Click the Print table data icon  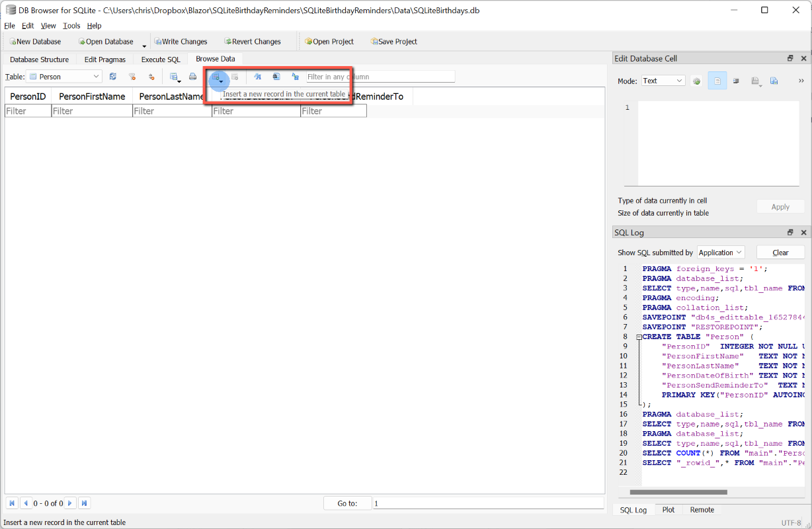192,77
